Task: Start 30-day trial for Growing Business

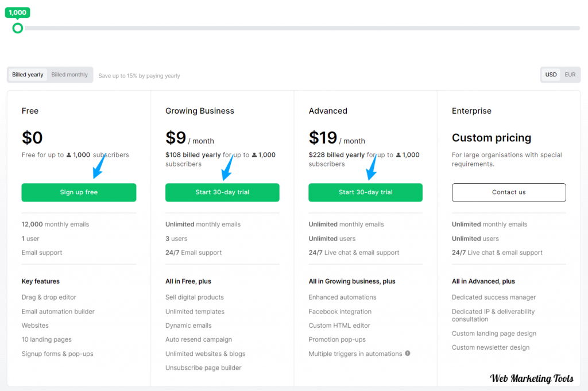Action: point(222,192)
